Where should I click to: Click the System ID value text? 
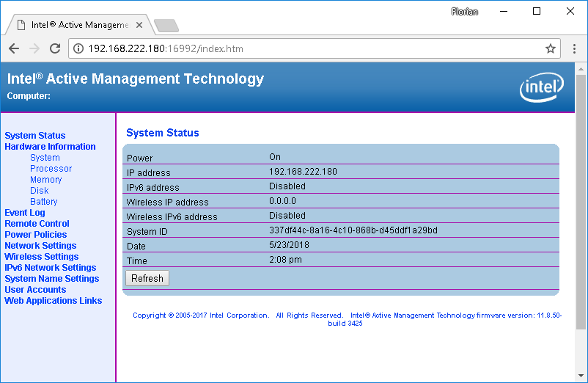click(353, 230)
